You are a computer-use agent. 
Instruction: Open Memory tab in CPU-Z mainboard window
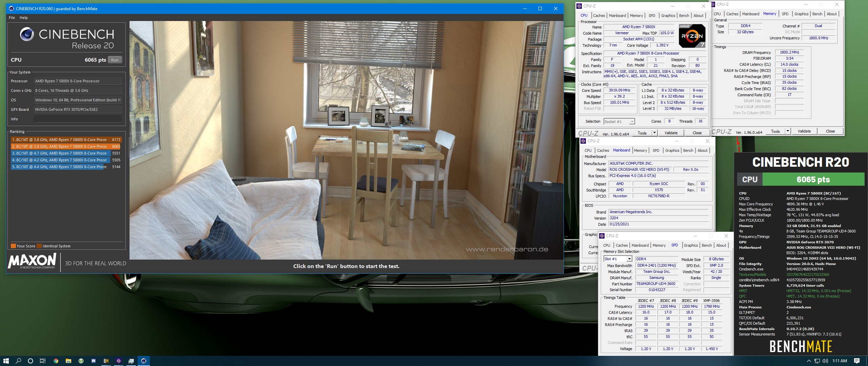(x=640, y=150)
